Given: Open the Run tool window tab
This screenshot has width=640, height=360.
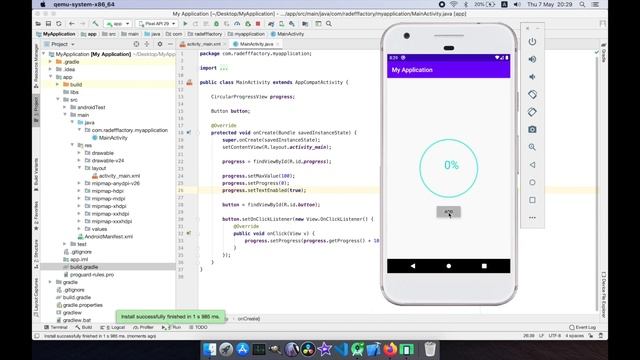Looking at the screenshot, I should pos(171,327).
